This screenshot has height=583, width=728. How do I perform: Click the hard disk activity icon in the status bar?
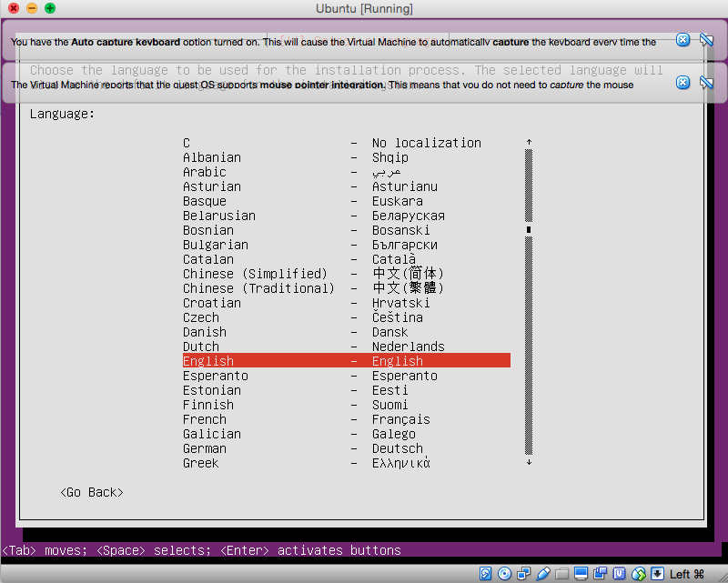coord(487,574)
